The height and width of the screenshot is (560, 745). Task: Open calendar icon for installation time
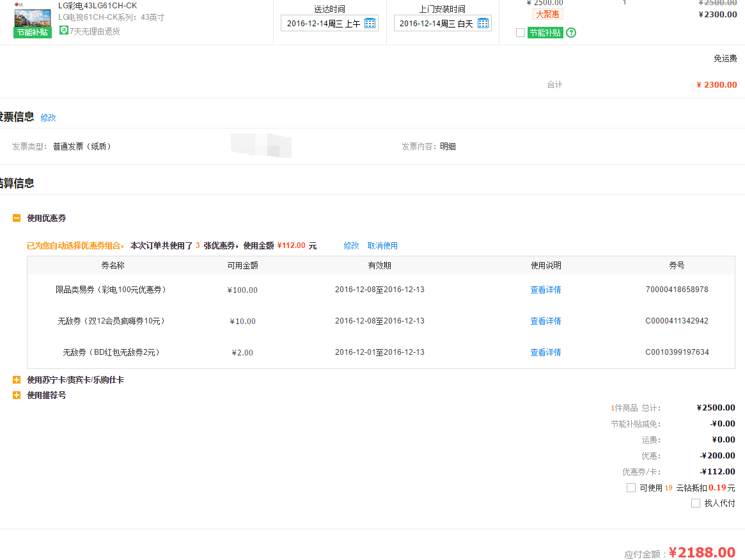(x=483, y=23)
